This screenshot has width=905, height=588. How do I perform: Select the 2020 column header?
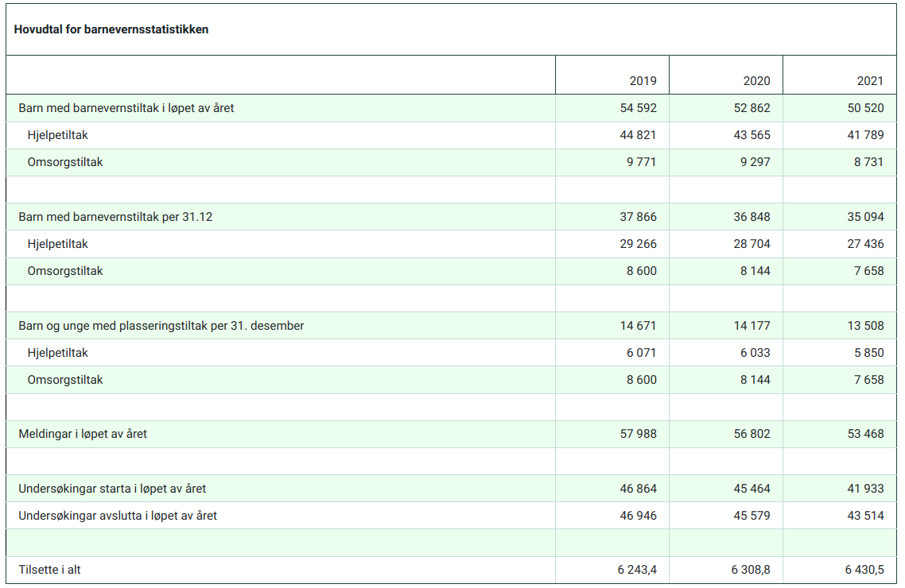(x=756, y=81)
